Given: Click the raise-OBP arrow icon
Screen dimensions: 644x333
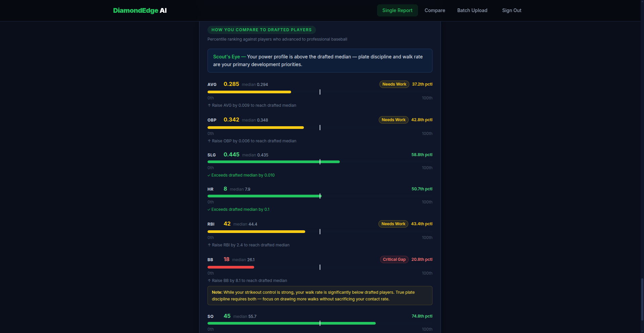Looking at the screenshot, I should [209, 141].
